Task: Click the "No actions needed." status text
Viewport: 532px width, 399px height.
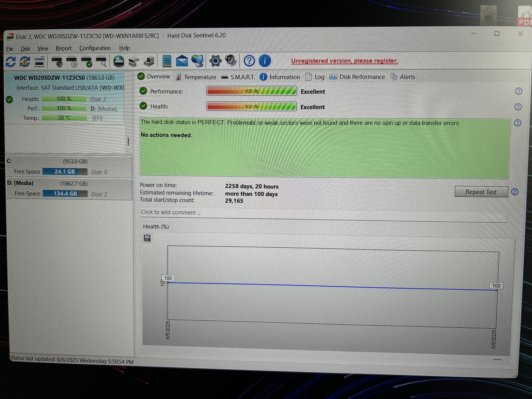Action: point(166,135)
